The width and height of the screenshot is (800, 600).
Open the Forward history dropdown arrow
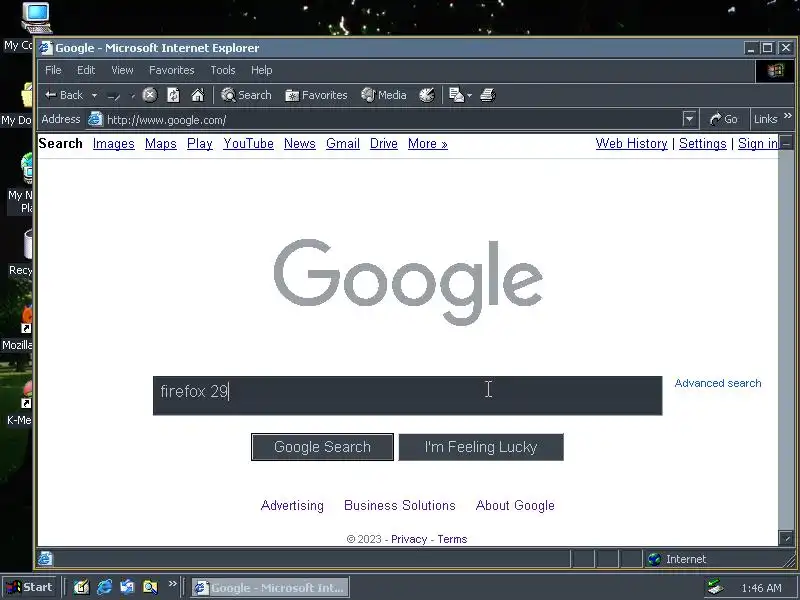tap(133, 95)
